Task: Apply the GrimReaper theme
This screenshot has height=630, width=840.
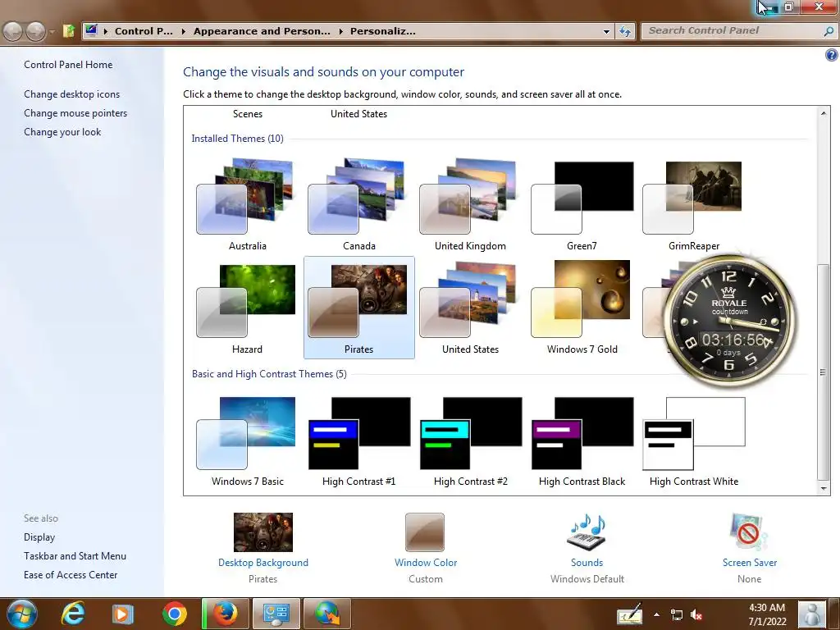Action: coord(693,204)
